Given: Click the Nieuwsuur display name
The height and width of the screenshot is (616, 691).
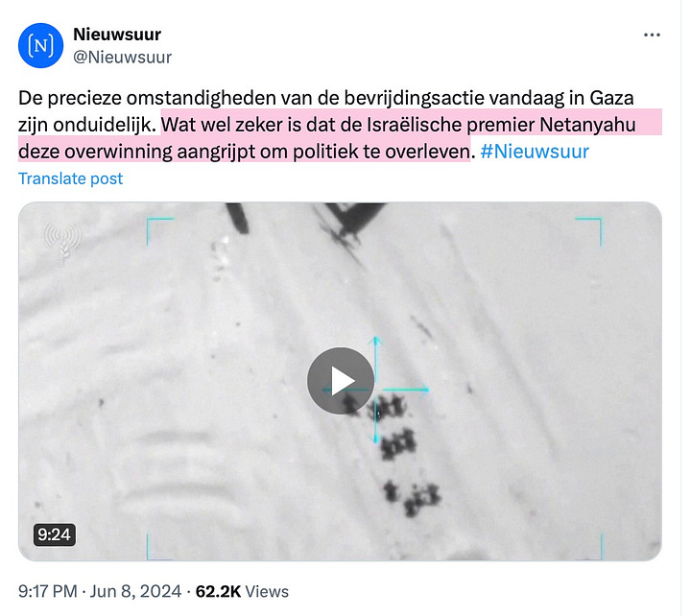Looking at the screenshot, I should coord(117,34).
